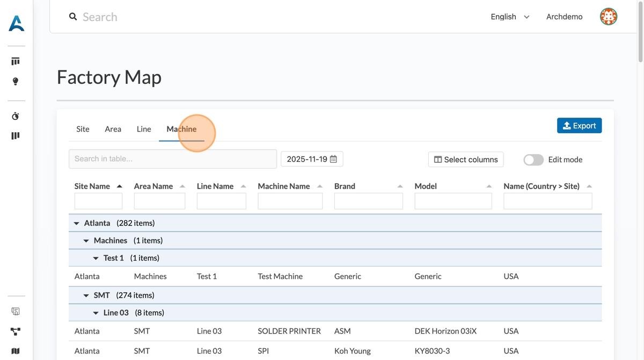644x360 pixels.
Task: Switch to the Line tab
Action: [x=144, y=129]
